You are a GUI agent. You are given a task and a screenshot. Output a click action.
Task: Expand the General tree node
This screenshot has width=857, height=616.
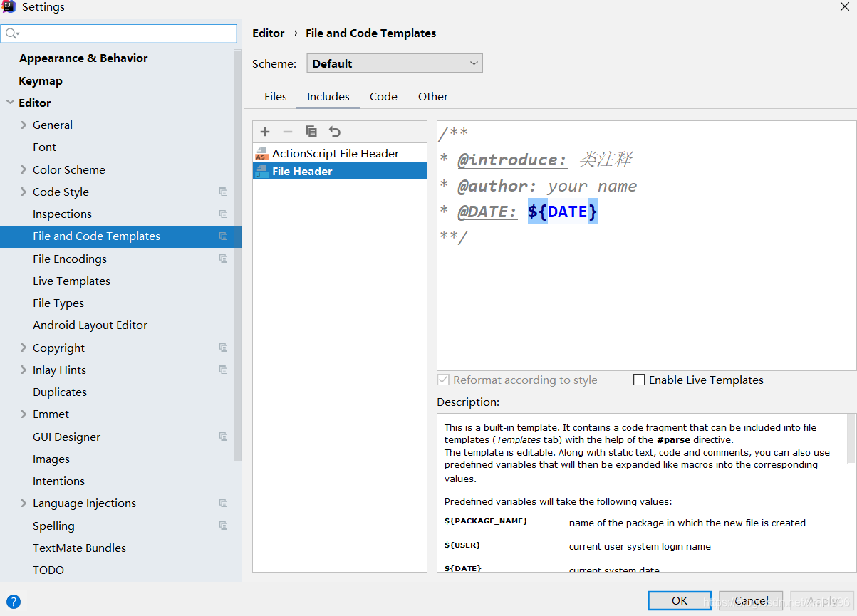pyautogui.click(x=24, y=125)
